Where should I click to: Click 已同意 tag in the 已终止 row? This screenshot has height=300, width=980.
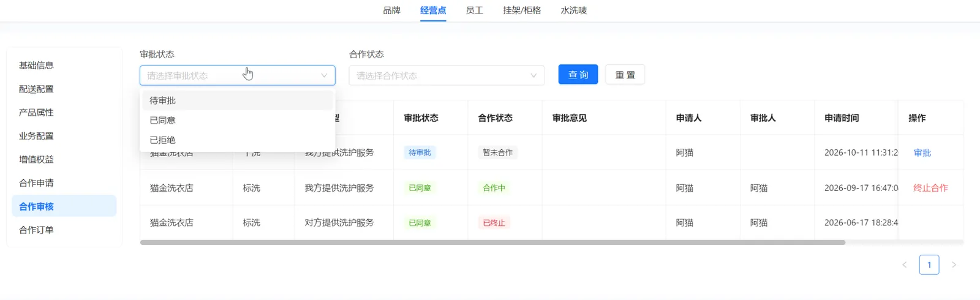coord(420,223)
